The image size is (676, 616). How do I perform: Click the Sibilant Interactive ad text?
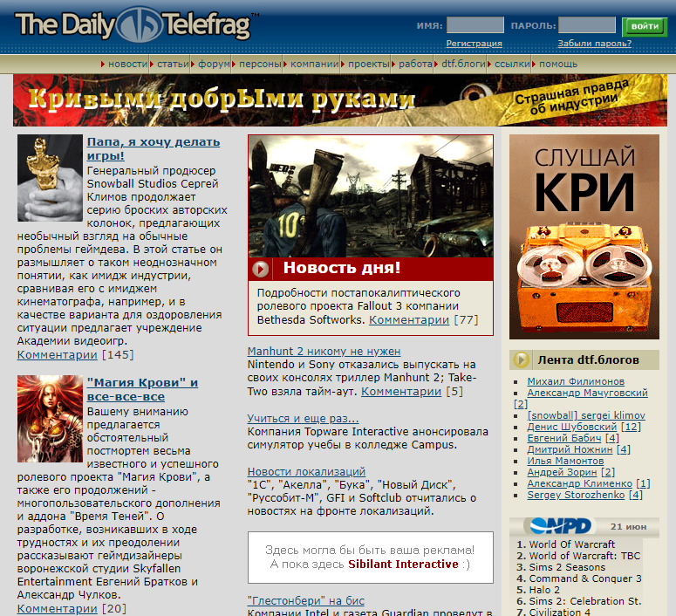pyautogui.click(x=403, y=564)
